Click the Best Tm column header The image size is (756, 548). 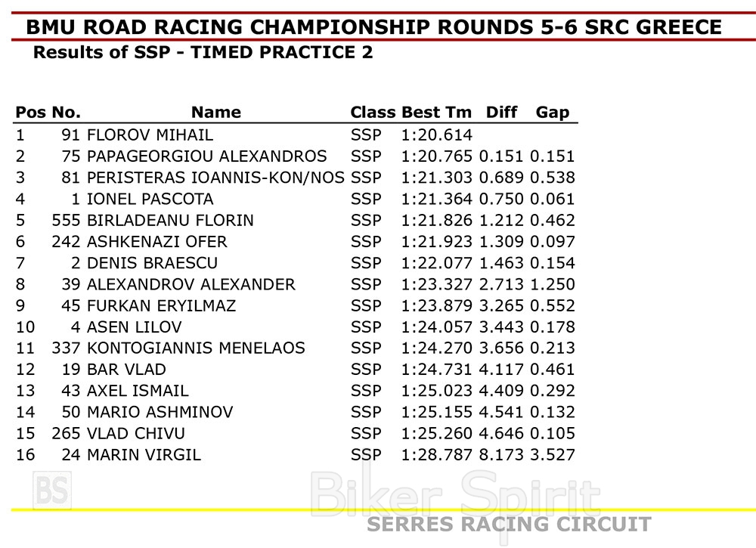click(x=436, y=113)
